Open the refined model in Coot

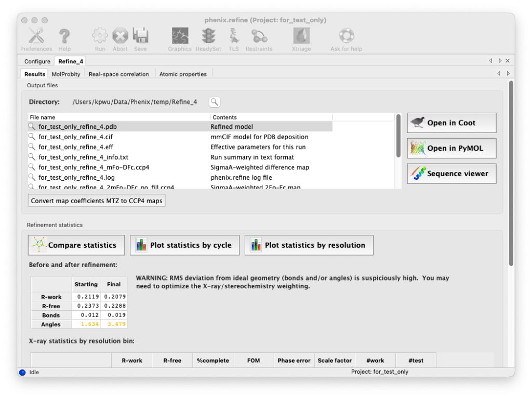451,123
